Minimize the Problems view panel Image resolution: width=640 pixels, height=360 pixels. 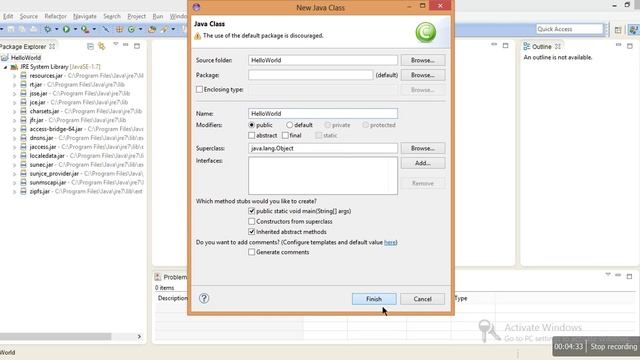click(618, 276)
